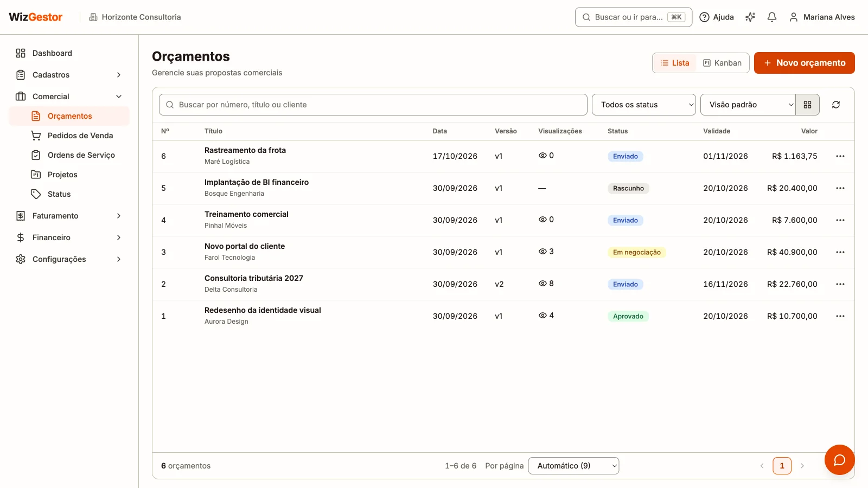Go to next page arrow
Screen dimensions: 868x488
802,466
